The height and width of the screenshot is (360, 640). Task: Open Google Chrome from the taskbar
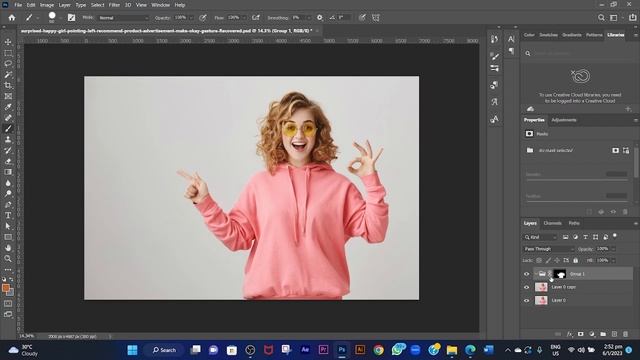378,350
